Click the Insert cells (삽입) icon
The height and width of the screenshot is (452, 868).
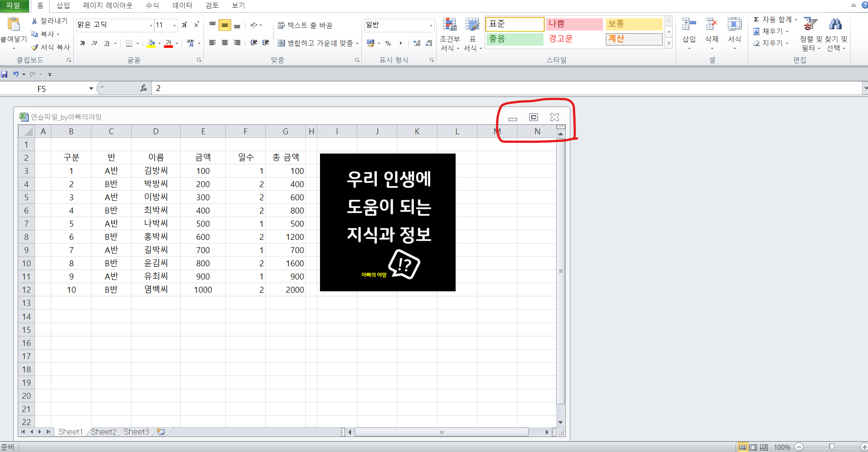[x=689, y=25]
